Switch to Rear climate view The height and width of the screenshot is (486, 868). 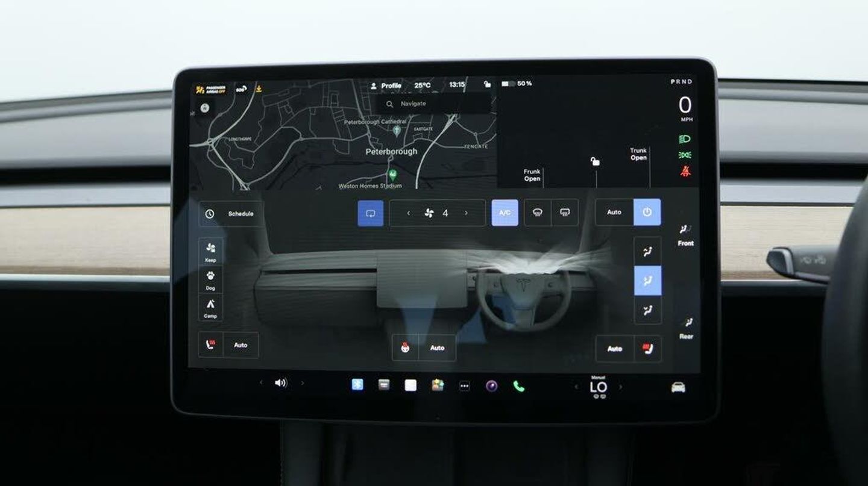687,328
